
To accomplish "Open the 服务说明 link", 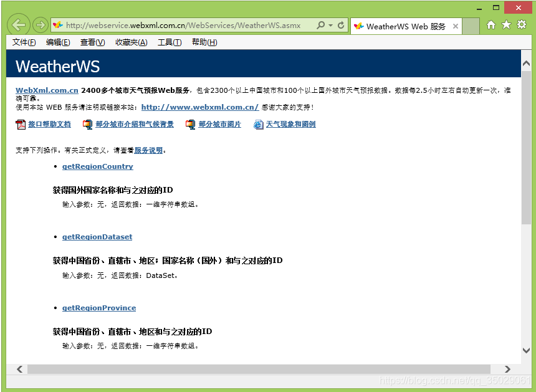I will (x=148, y=150).
